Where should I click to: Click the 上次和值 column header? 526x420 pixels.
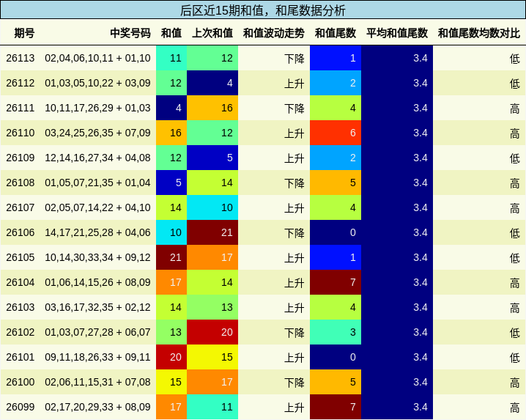(x=212, y=33)
